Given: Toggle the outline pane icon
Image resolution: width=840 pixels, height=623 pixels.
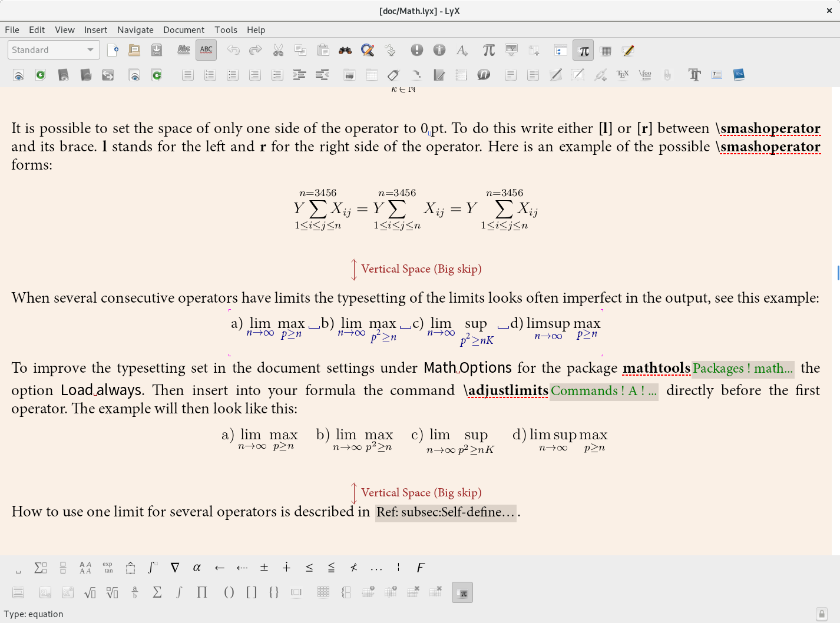Looking at the screenshot, I should 561,51.
